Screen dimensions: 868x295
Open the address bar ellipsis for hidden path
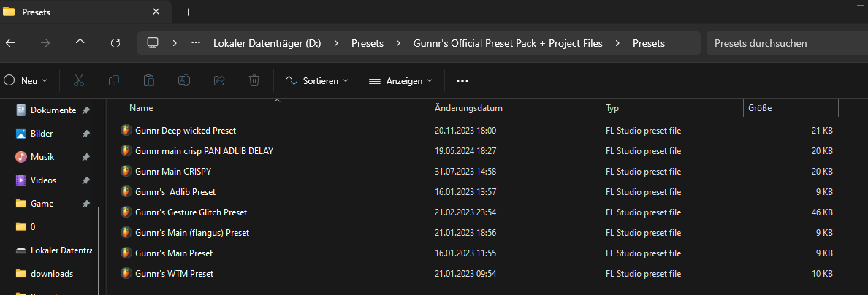195,43
